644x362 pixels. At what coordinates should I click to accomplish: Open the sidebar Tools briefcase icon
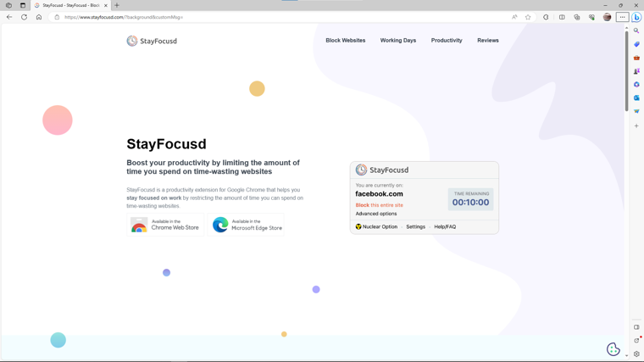[x=636, y=58]
